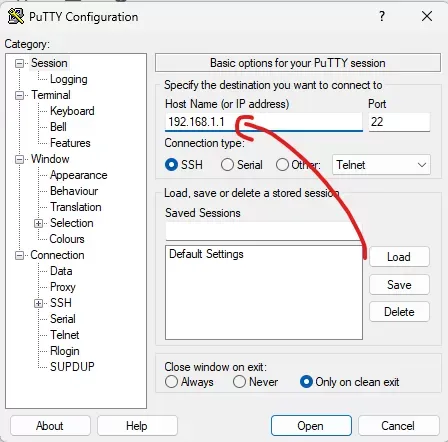Expand the SSH tree node
448x442 pixels.
39,303
